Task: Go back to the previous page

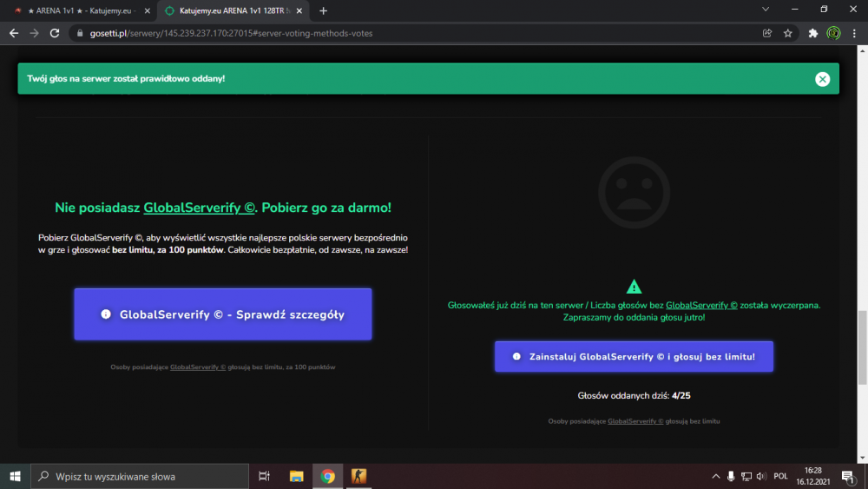Action: (14, 33)
